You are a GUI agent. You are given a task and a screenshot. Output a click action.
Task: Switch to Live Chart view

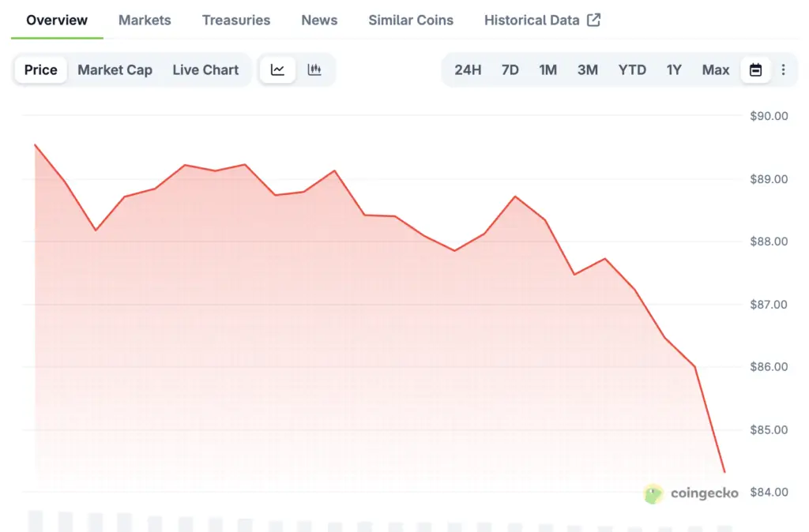pos(205,69)
